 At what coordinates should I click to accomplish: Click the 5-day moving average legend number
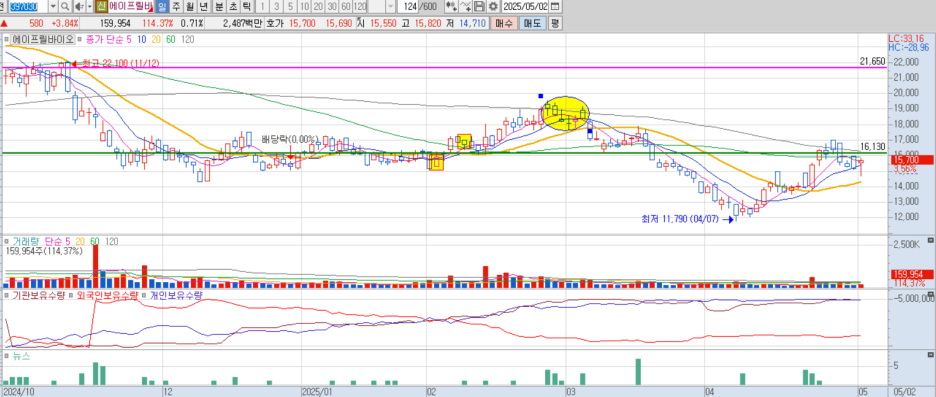(129, 39)
